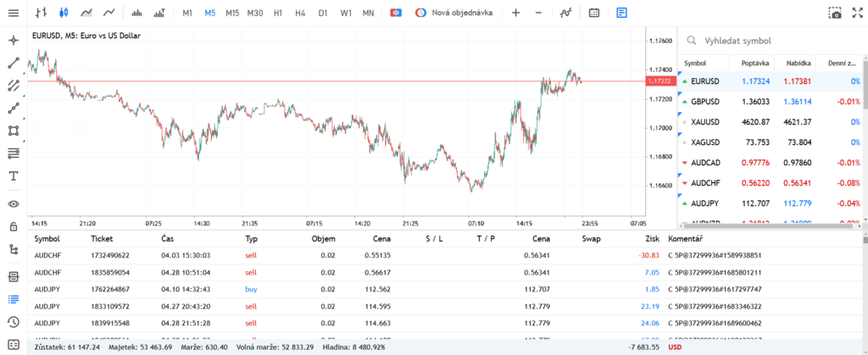The height and width of the screenshot is (355, 868).
Task: Open the hamburger main menu
Action: click(x=14, y=13)
